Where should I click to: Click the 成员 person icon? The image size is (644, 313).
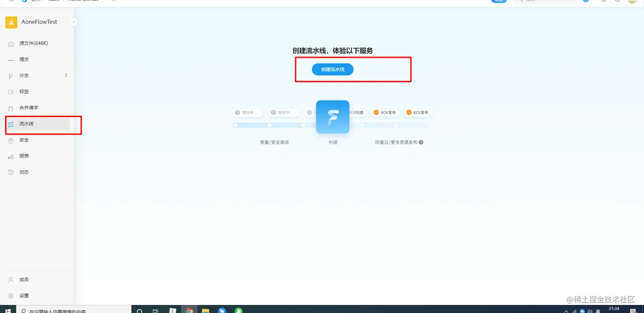coord(11,280)
